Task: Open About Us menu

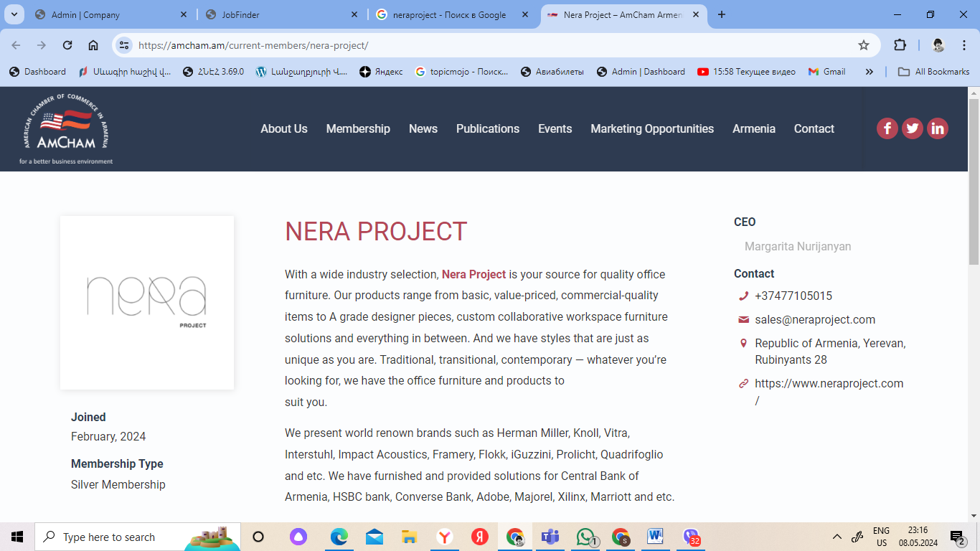Action: tap(284, 128)
